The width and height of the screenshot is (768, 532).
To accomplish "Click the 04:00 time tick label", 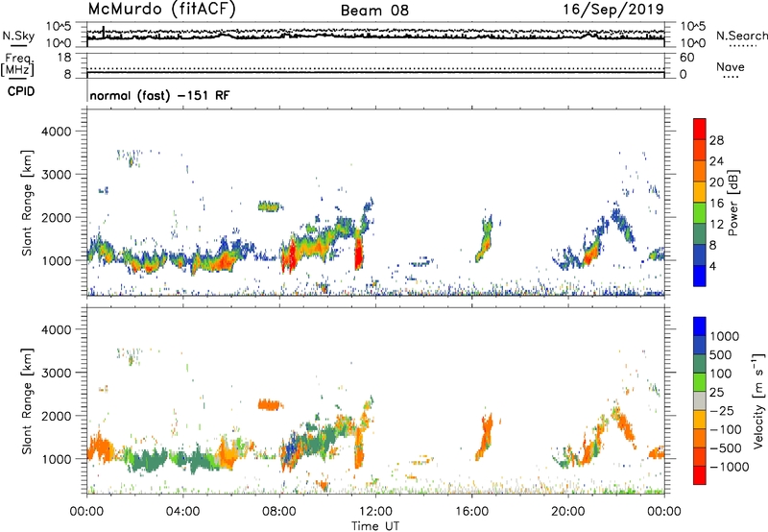I will click(183, 512).
